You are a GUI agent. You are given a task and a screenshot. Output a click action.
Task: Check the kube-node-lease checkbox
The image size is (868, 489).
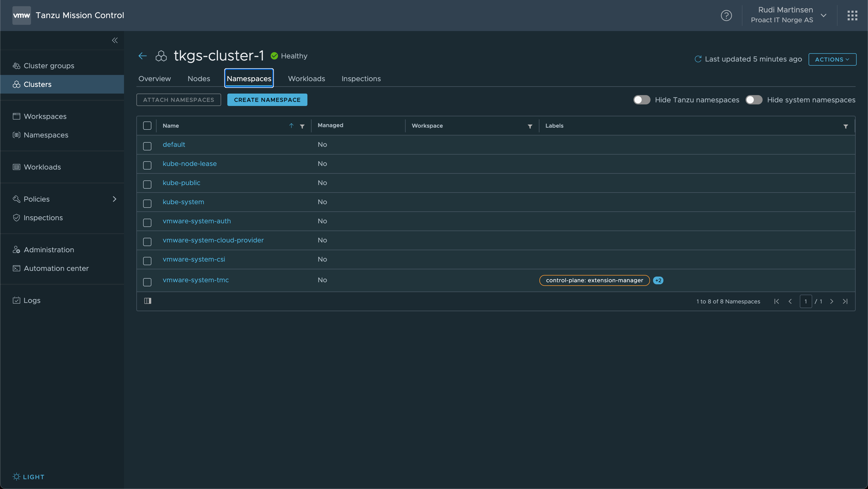147,165
